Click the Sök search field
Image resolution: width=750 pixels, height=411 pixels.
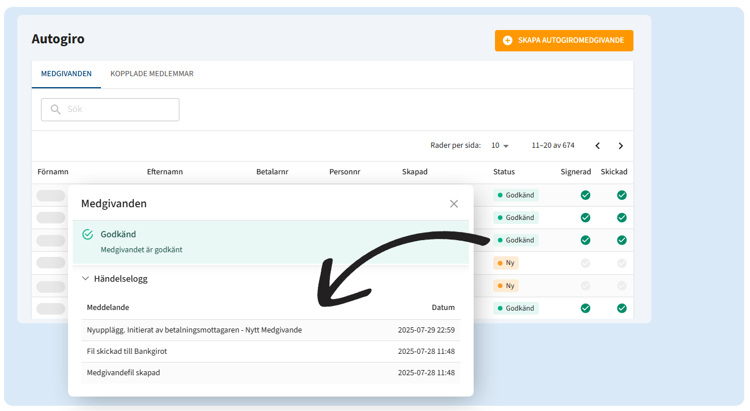[x=110, y=109]
